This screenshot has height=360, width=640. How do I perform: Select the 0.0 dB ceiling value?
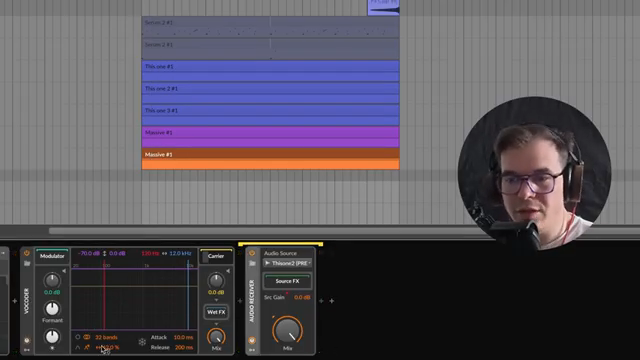(117, 253)
